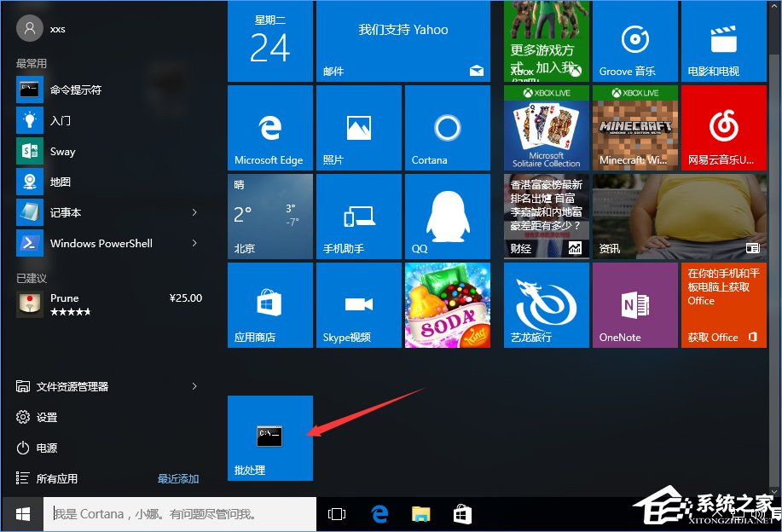The image size is (782, 532).
Task: Open the 电源 power options
Action: [x=45, y=448]
